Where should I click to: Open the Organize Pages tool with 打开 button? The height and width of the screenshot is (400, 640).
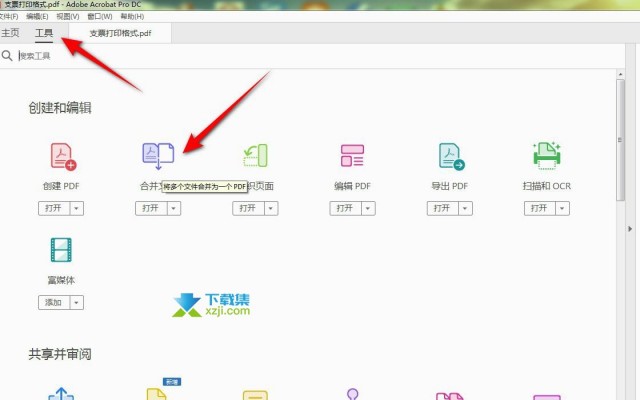[248, 208]
